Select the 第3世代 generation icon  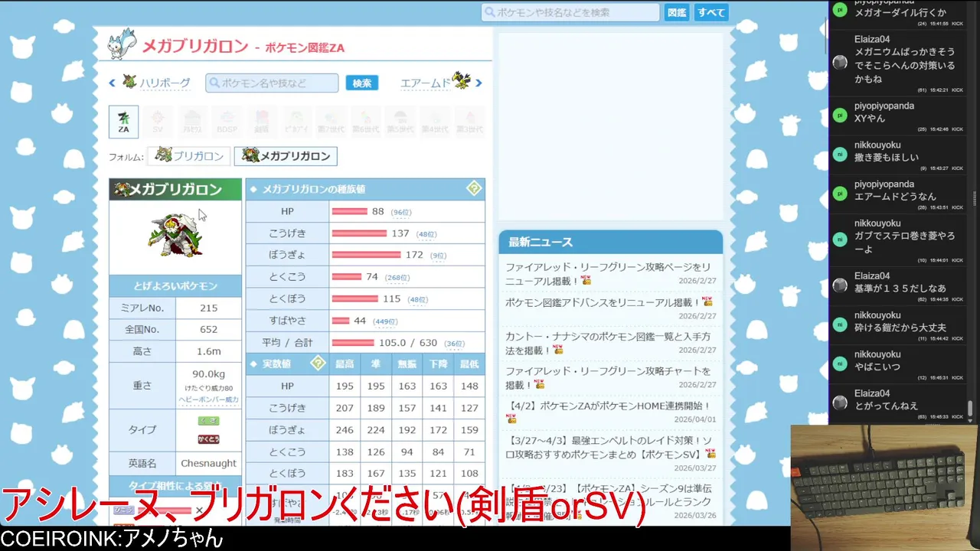click(469, 122)
